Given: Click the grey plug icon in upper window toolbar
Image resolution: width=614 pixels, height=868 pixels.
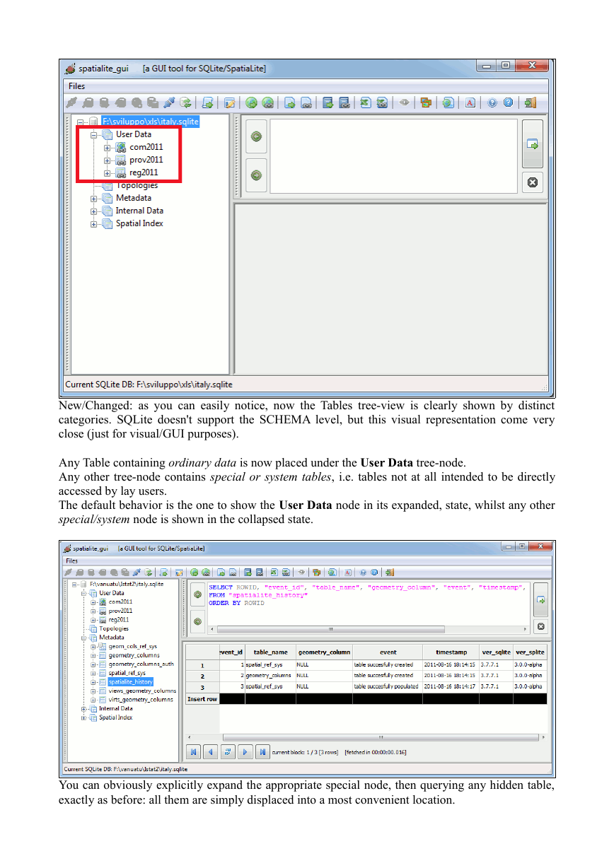Looking at the screenshot, I should point(71,102).
